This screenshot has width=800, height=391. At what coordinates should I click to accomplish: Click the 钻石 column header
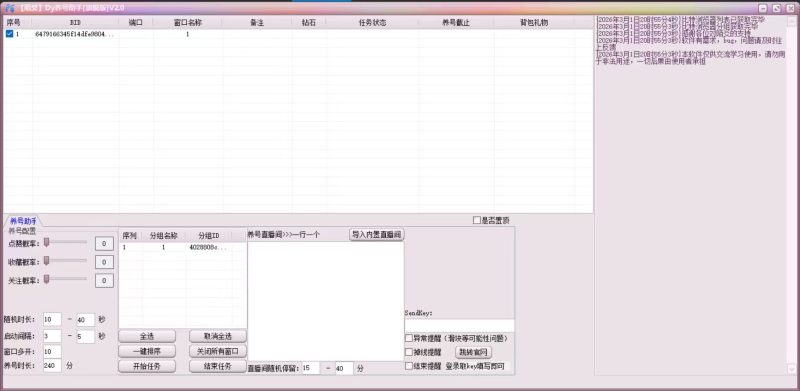pyautogui.click(x=309, y=22)
